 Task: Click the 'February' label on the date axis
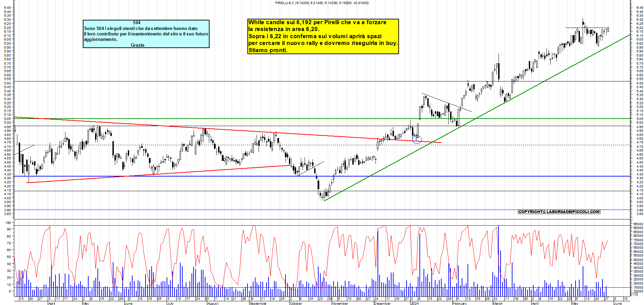pyautogui.click(x=460, y=303)
